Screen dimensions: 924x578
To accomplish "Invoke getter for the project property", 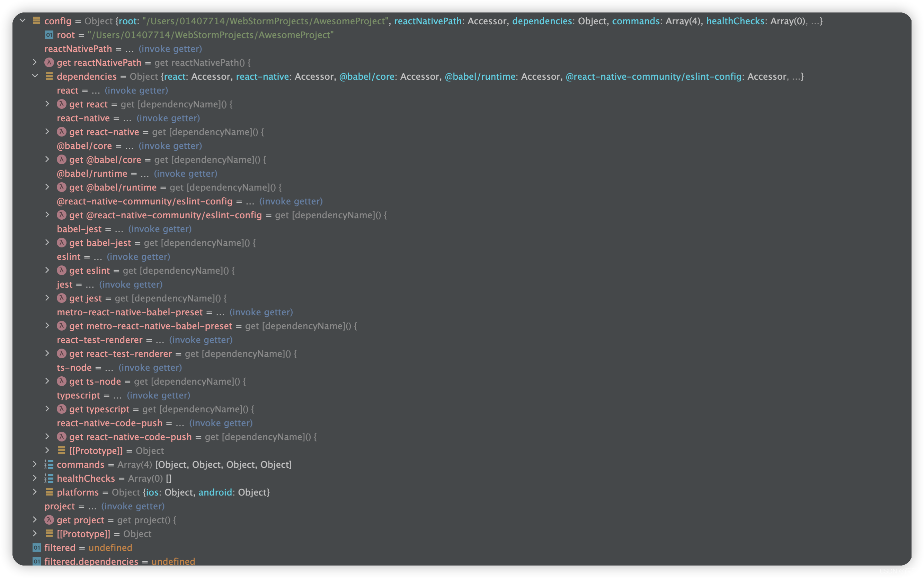I will [x=133, y=506].
